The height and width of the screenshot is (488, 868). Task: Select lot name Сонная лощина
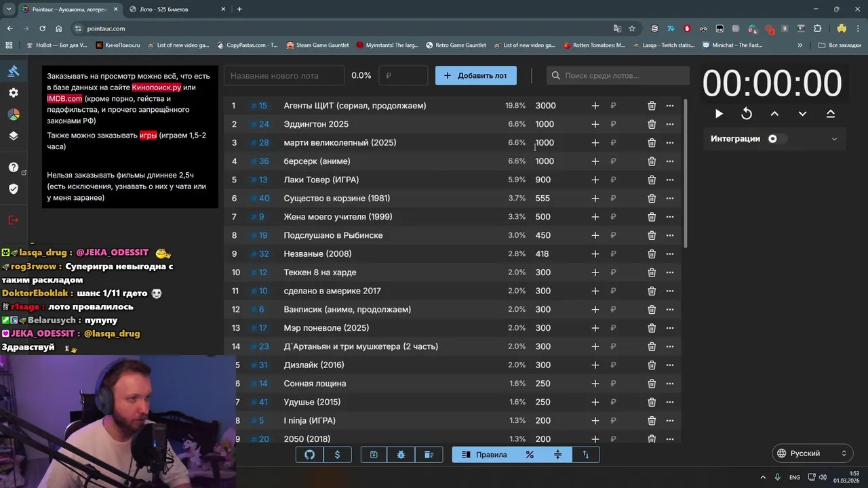315,384
